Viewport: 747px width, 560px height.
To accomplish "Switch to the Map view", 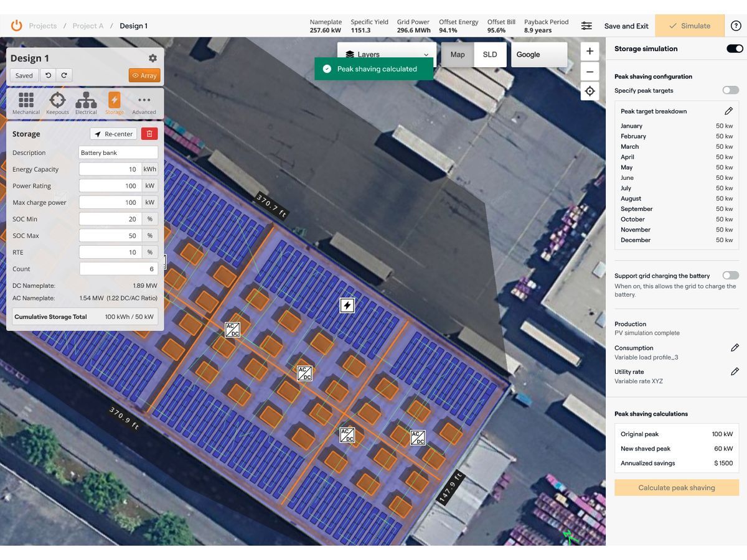I will [x=458, y=54].
